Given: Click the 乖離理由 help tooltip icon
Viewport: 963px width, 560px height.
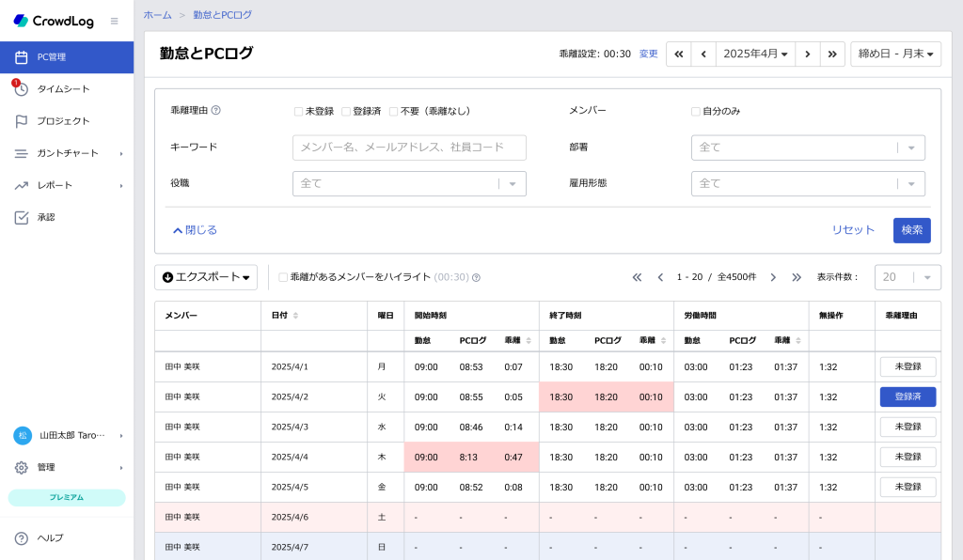Looking at the screenshot, I should click(215, 111).
